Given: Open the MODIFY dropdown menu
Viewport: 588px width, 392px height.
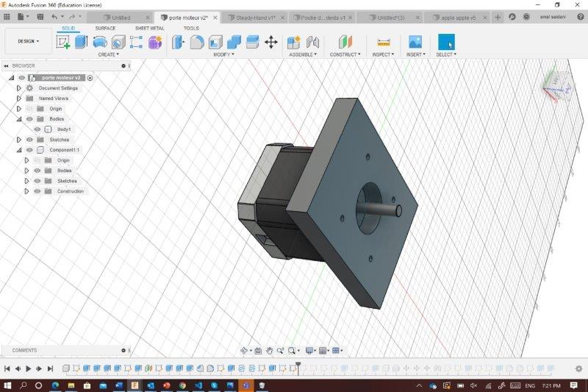Looking at the screenshot, I should click(x=223, y=54).
